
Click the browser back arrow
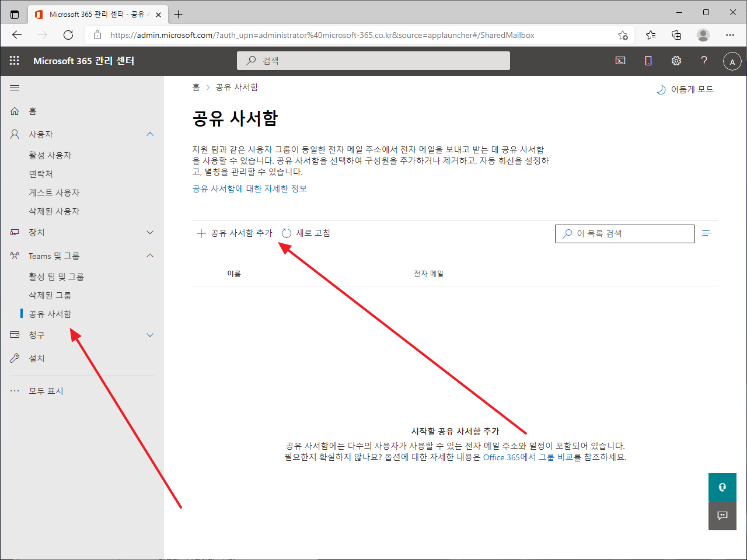point(17,35)
